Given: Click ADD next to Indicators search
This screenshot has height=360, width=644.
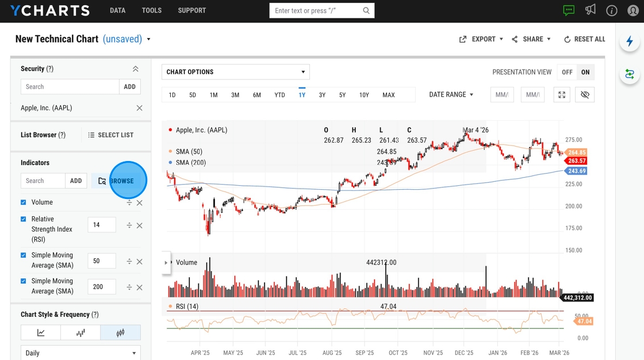Looking at the screenshot, I should point(76,181).
